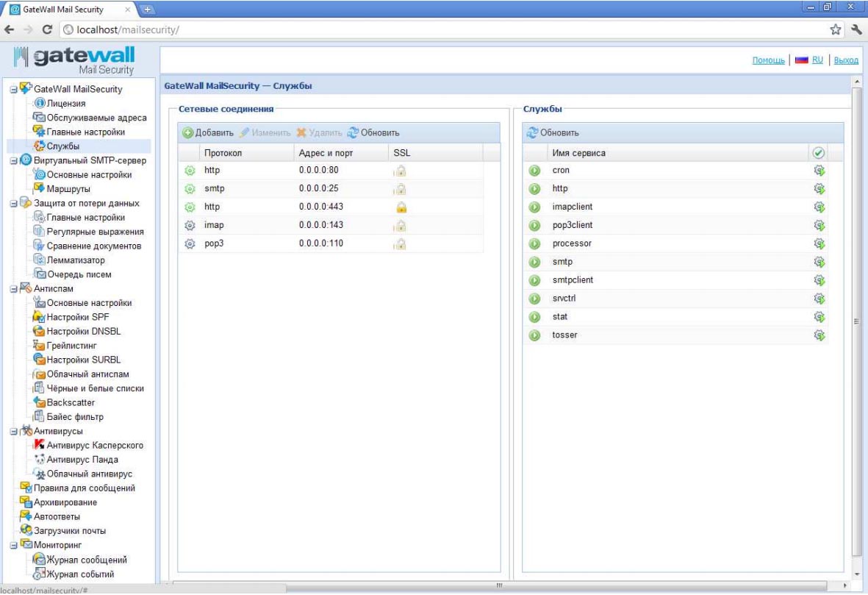Collapse the Антивирусы tree node
This screenshot has width=868, height=595.
[x=14, y=432]
